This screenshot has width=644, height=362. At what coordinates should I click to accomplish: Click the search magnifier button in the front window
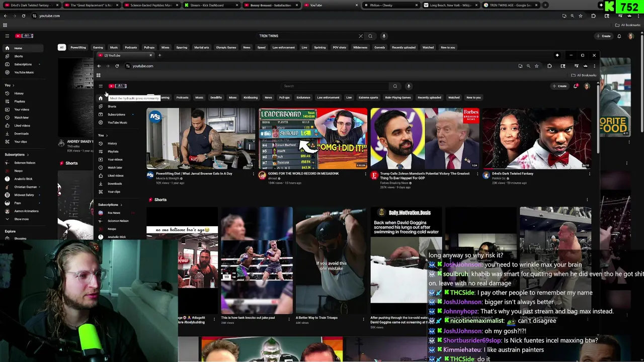point(395,86)
